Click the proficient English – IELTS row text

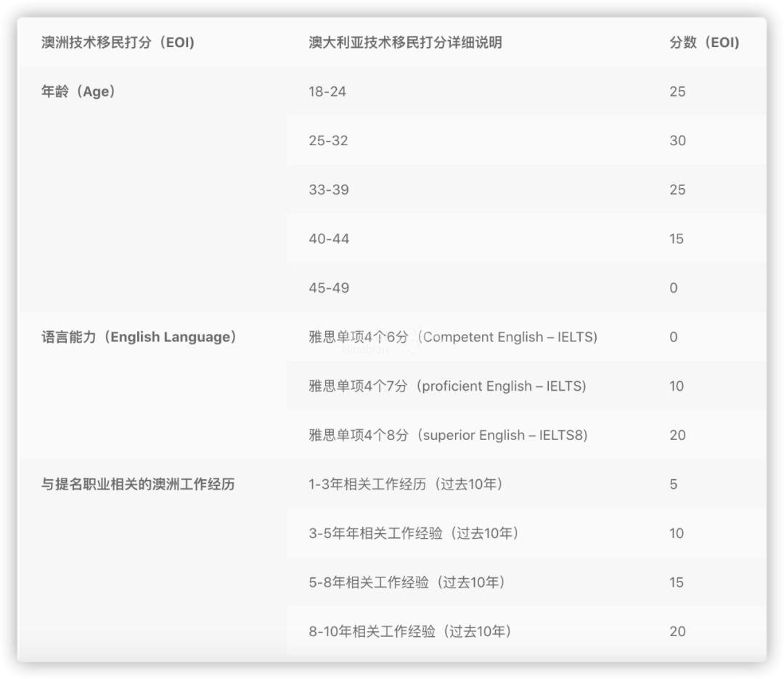pos(447,386)
